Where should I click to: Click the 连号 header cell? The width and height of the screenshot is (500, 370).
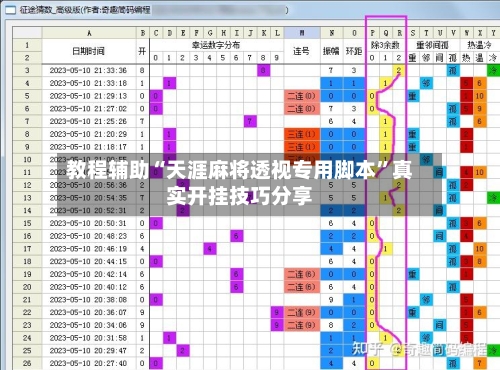click(302, 51)
